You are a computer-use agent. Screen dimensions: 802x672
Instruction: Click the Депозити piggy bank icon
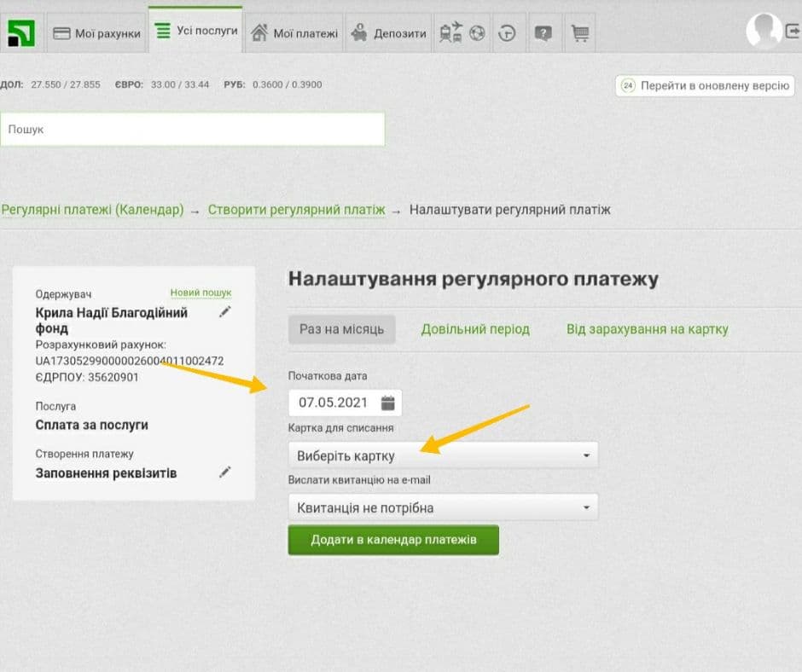359,32
